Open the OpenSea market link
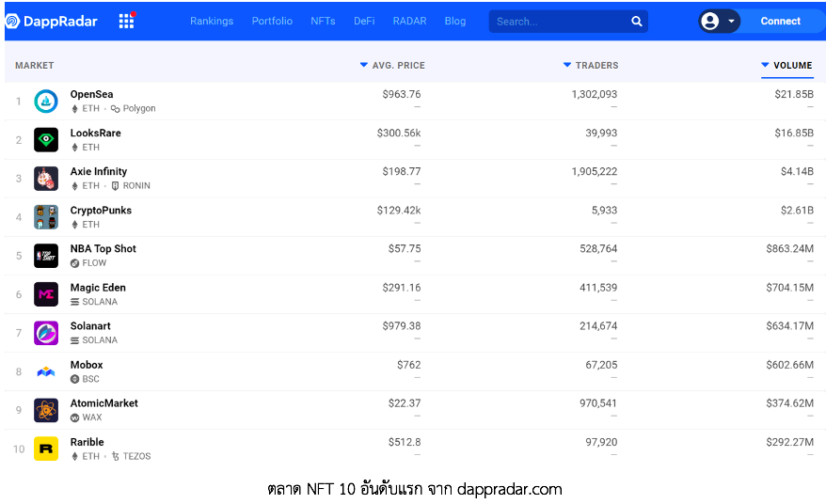Image resolution: width=826 pixels, height=504 pixels. pos(91,94)
